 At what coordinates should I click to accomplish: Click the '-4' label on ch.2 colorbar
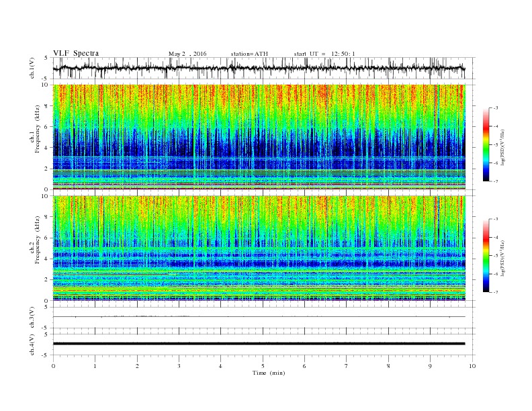click(x=496, y=237)
